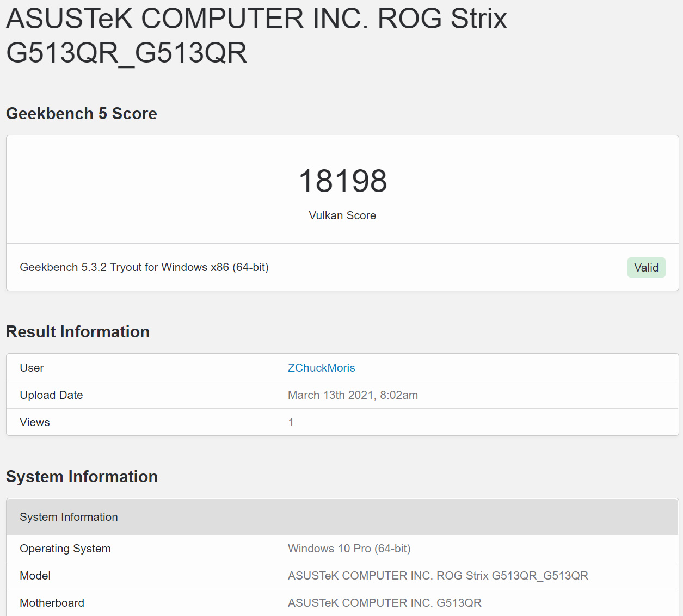Click the Result Information heading
This screenshot has width=683, height=616.
[x=78, y=331]
